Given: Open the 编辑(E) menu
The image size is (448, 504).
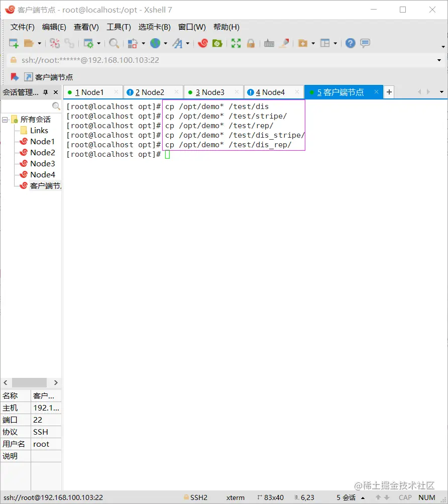Looking at the screenshot, I should click(54, 27).
